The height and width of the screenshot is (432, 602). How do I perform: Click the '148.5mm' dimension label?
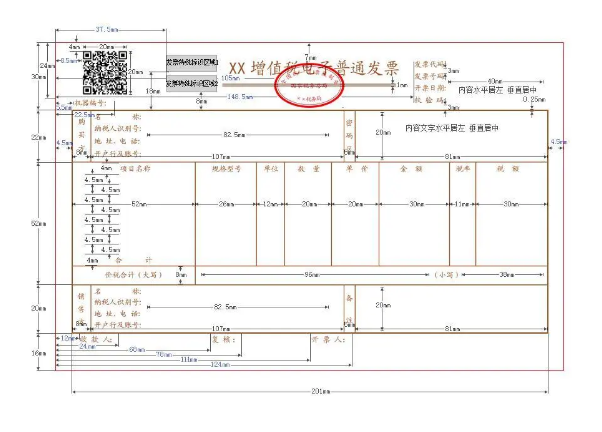pos(240,97)
